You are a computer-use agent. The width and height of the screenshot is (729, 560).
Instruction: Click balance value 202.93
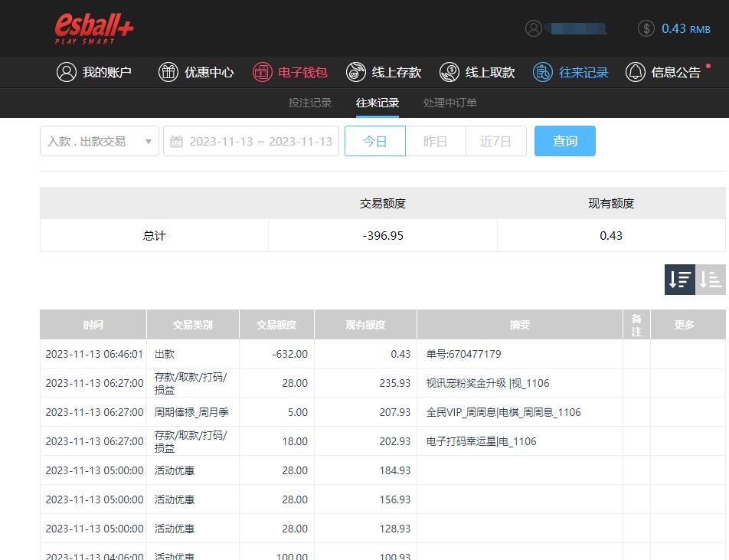click(x=394, y=441)
